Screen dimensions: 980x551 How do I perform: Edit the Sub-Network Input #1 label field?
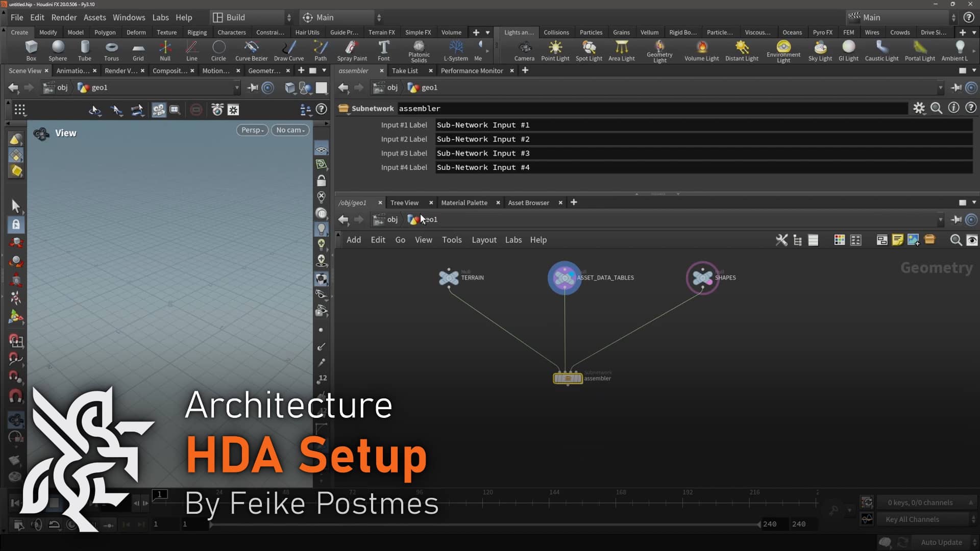(561, 124)
